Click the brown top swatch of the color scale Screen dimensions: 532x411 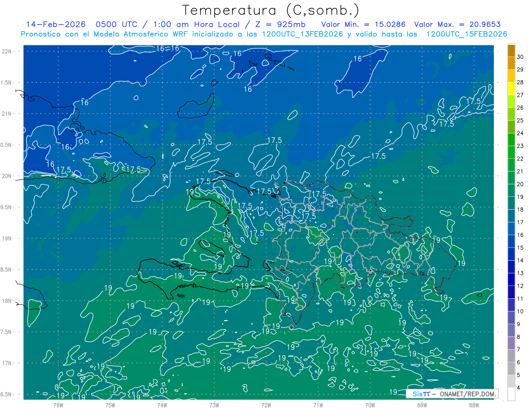511,51
